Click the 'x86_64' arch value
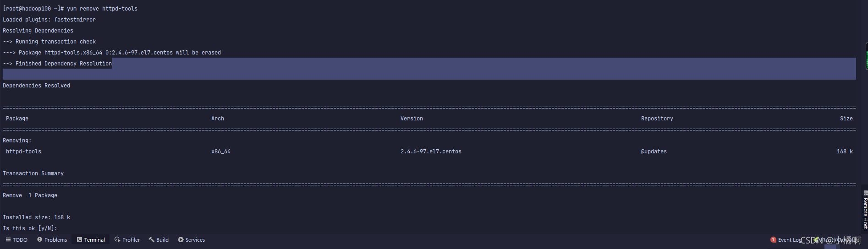The image size is (868, 249). pyautogui.click(x=221, y=152)
